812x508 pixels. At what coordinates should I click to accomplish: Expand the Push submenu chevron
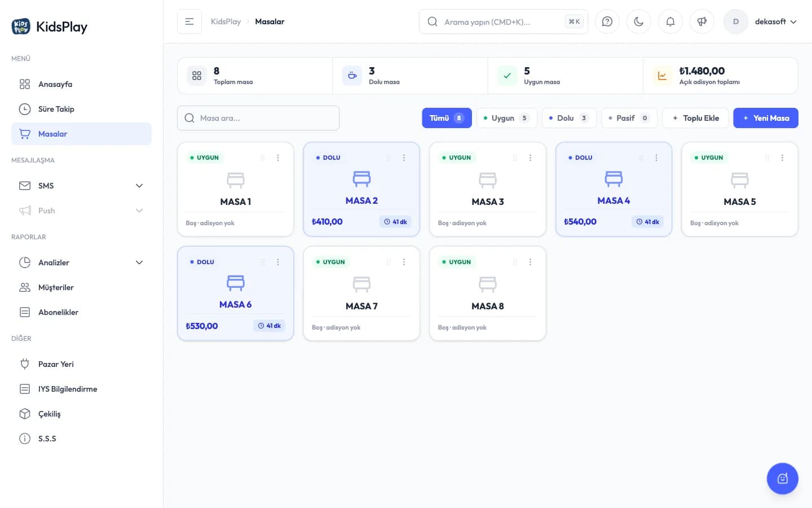139,211
